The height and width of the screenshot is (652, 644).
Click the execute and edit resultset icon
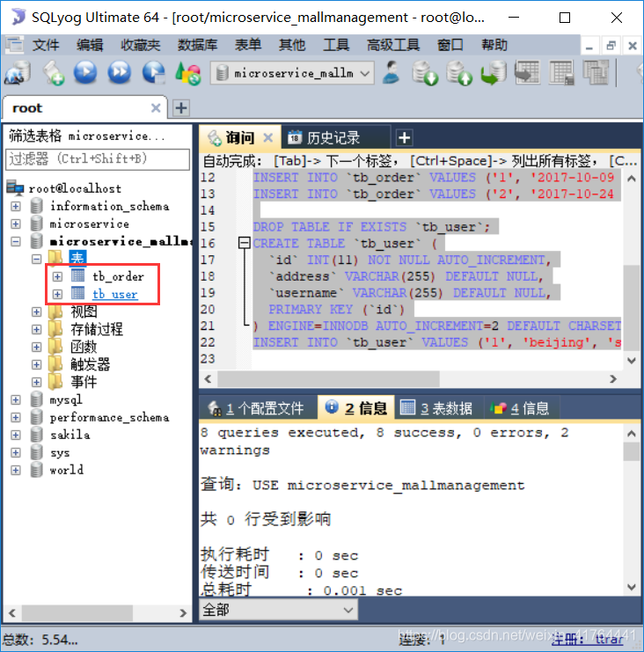click(x=153, y=72)
